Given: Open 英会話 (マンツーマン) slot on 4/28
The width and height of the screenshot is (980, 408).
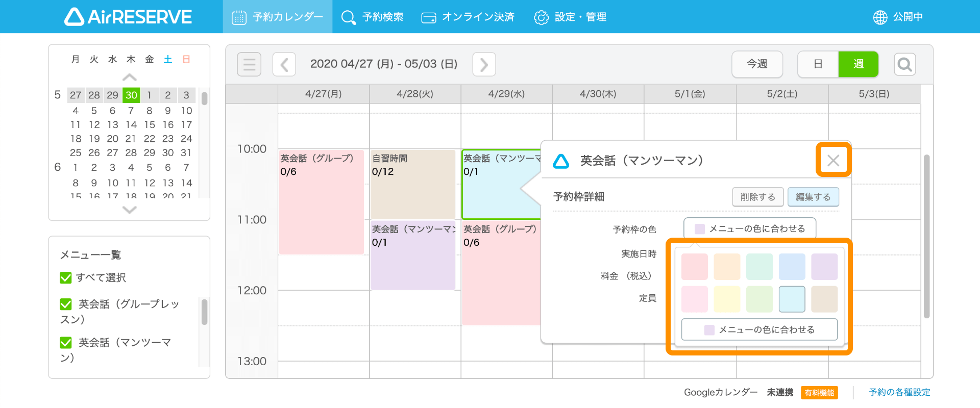Looking at the screenshot, I should pyautogui.click(x=413, y=255).
